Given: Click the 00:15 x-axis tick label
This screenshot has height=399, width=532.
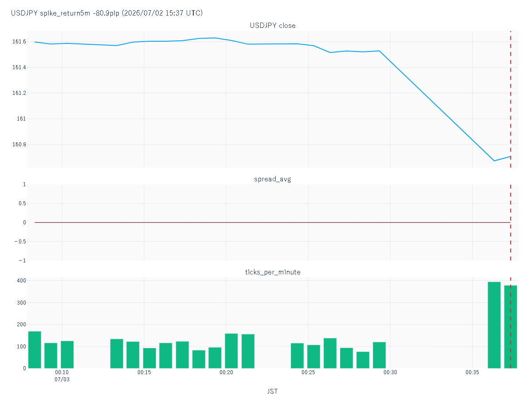Looking at the screenshot, I should coord(144,373).
